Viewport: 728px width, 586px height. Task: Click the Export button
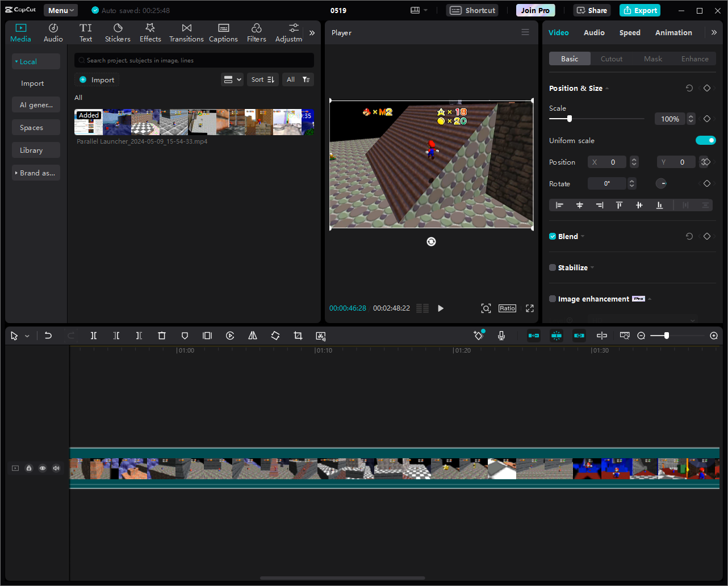[x=640, y=10]
